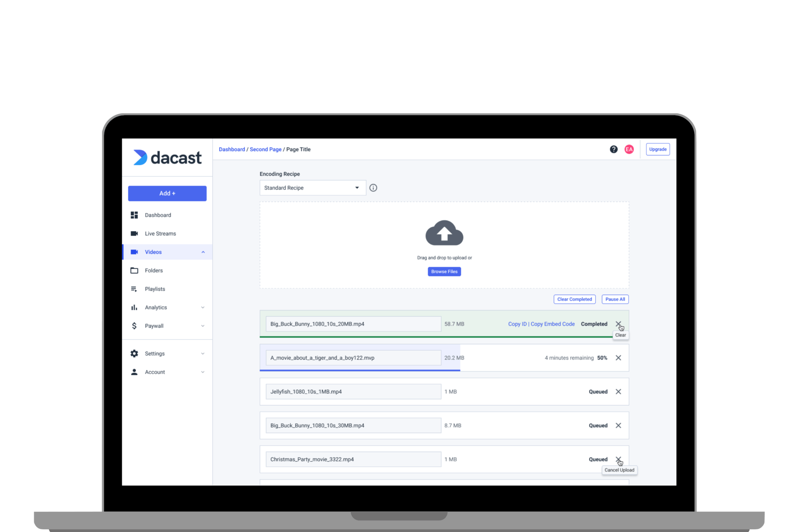Expand the Analytics menu chevron

(202, 307)
